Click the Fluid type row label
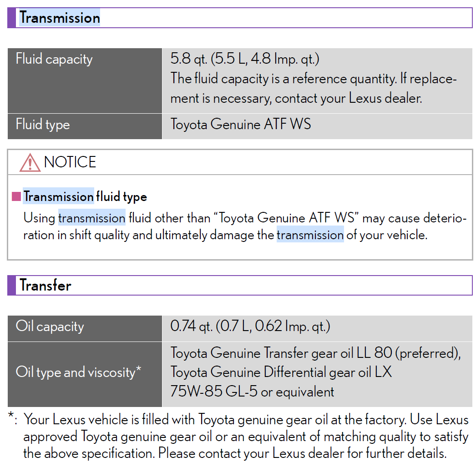This screenshot has width=476, height=462. click(43, 125)
